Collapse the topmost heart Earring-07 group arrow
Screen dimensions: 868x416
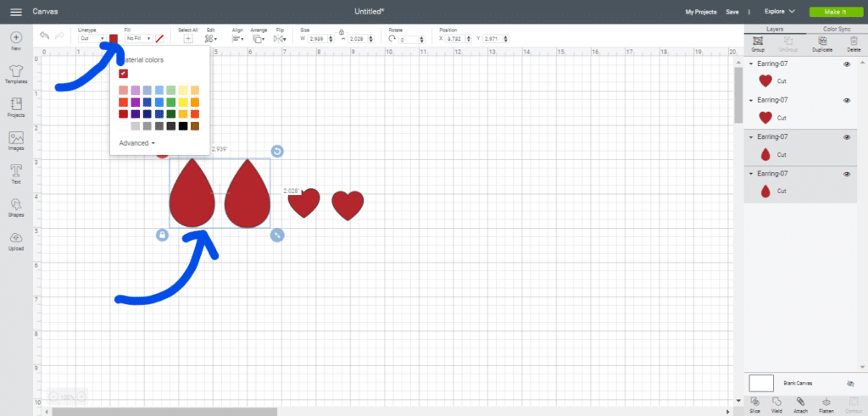tap(751, 64)
